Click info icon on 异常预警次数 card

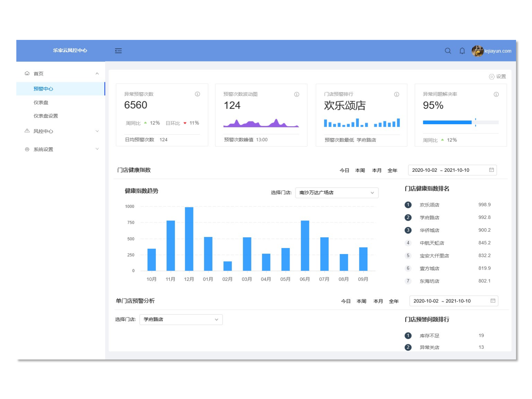(x=197, y=94)
